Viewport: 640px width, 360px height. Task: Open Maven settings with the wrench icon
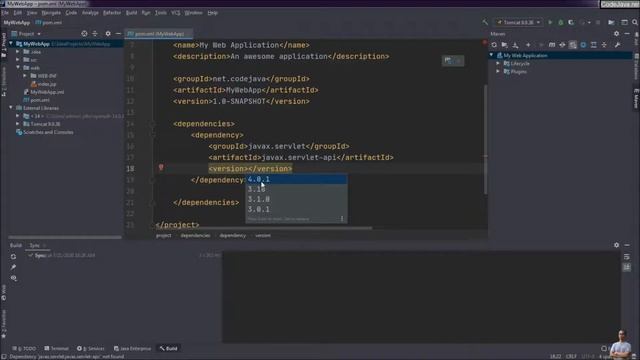click(x=618, y=45)
